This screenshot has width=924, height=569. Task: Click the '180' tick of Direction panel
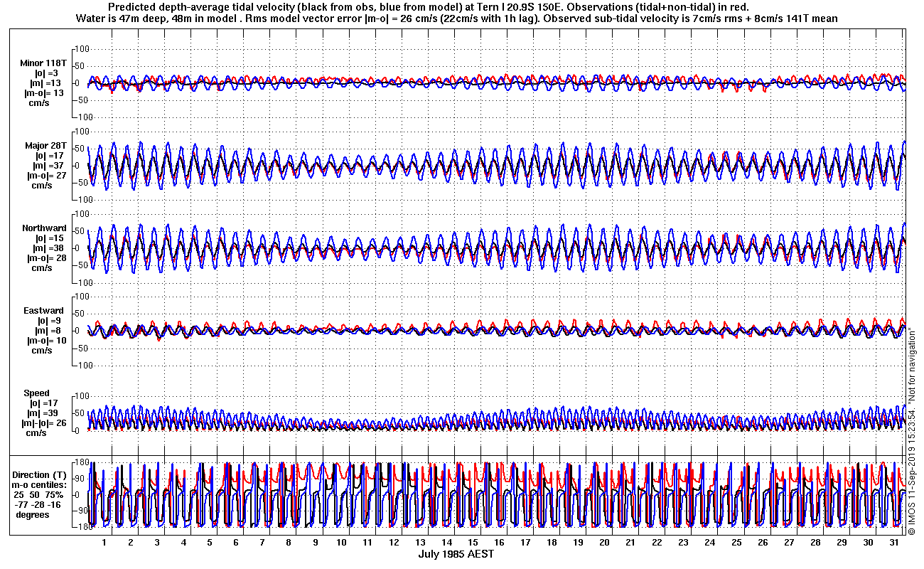pyautogui.click(x=80, y=462)
